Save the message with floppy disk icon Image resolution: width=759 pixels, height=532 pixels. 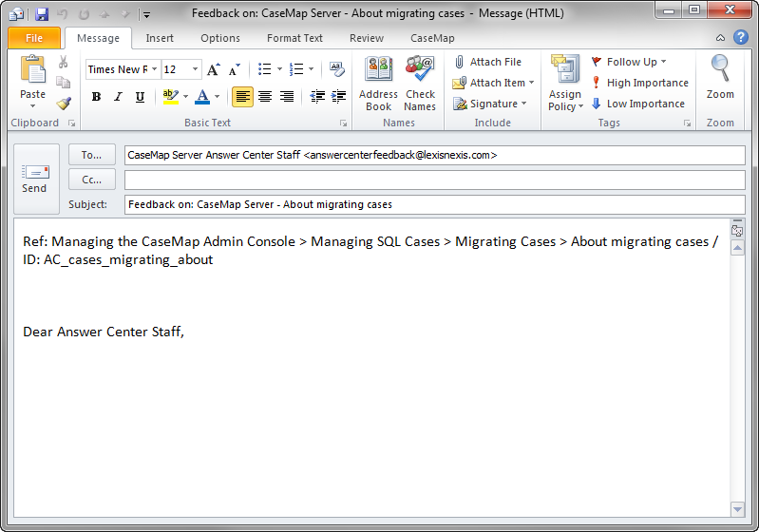(x=42, y=14)
